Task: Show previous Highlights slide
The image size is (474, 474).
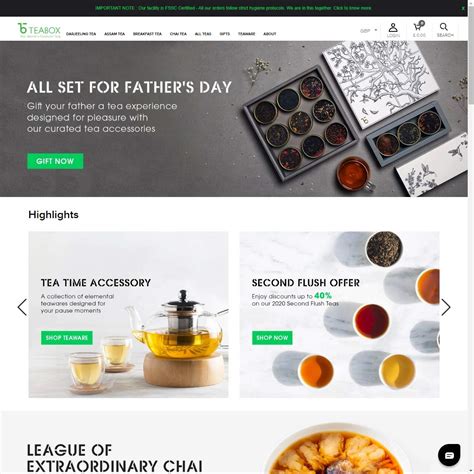Action: 22,307
